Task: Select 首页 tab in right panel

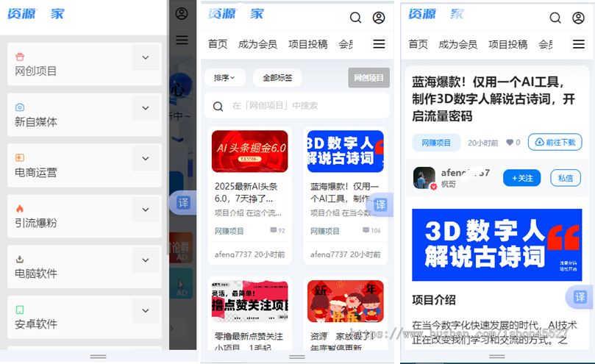Action: [418, 44]
